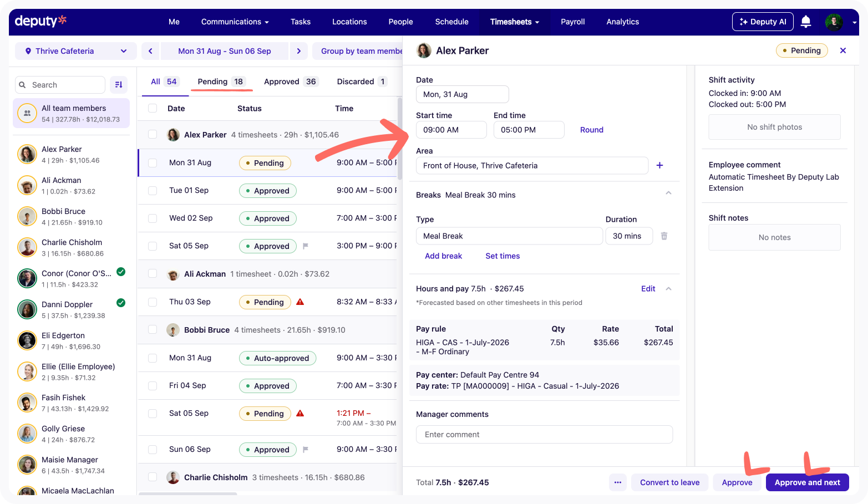Open Timesheets menu dropdown
Image resolution: width=868 pixels, height=504 pixels.
pos(514,22)
